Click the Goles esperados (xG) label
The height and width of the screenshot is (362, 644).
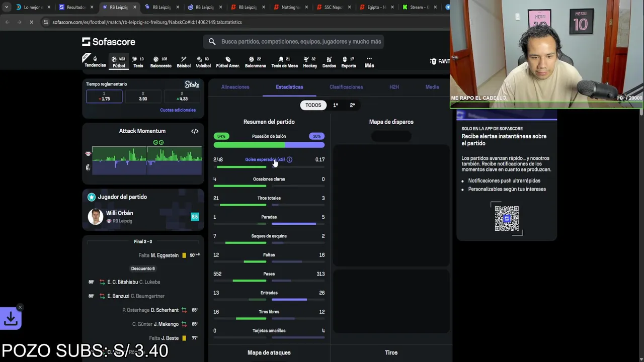tap(265, 159)
